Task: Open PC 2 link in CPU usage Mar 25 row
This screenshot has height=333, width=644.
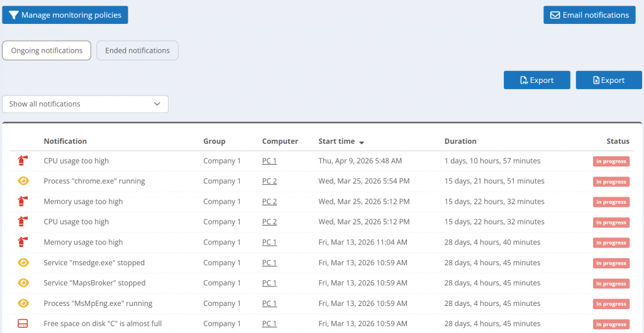Action: 269,222
